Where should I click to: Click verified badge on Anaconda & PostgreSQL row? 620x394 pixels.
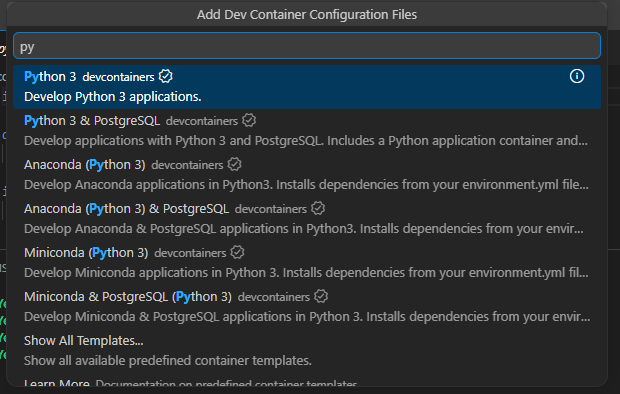point(318,208)
